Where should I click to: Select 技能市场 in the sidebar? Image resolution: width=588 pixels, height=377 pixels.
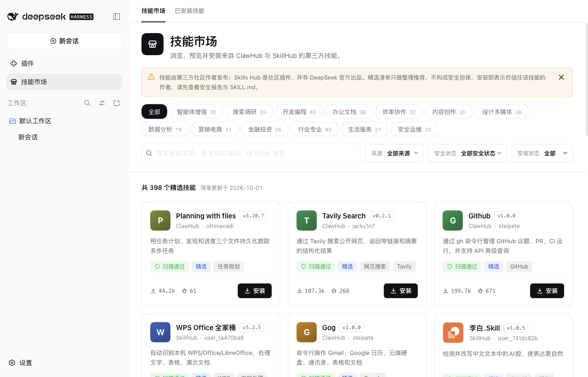point(64,82)
